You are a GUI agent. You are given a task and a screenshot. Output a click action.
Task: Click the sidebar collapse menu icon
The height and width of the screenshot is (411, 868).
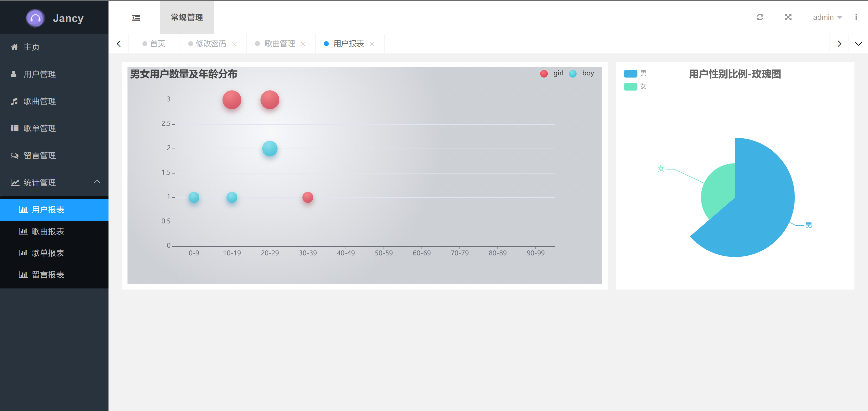(136, 18)
